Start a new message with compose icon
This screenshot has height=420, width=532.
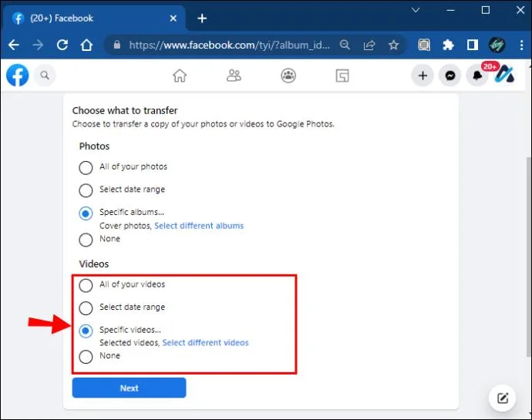(x=503, y=398)
